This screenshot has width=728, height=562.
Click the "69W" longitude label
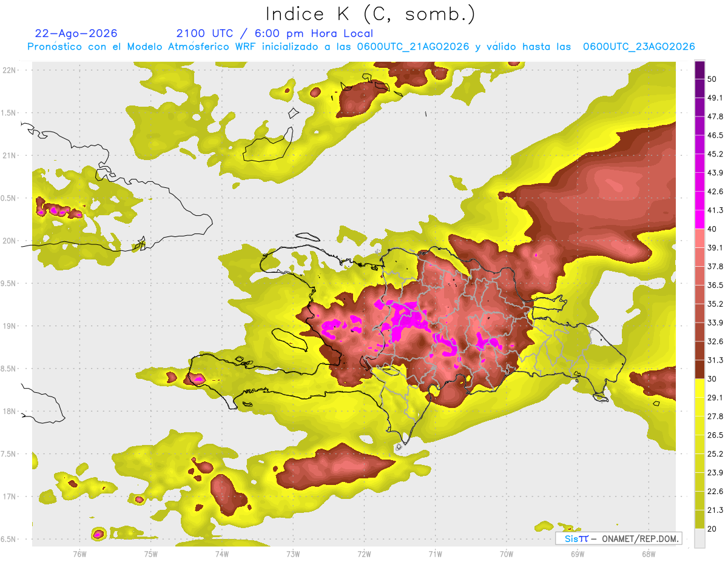point(578,554)
